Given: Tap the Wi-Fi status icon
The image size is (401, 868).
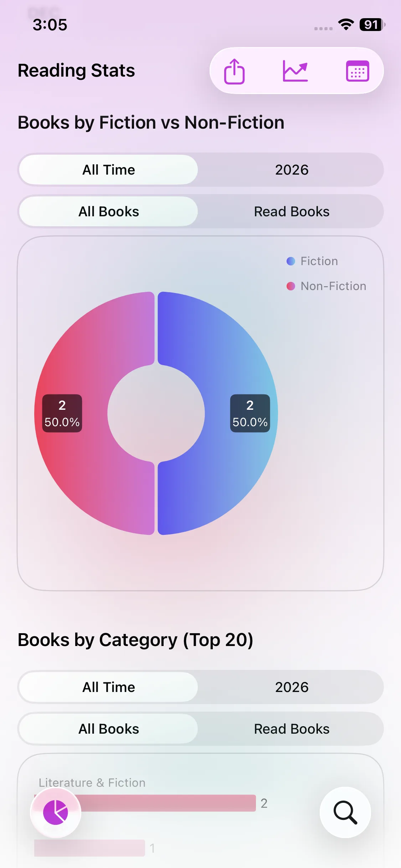Looking at the screenshot, I should [346, 25].
